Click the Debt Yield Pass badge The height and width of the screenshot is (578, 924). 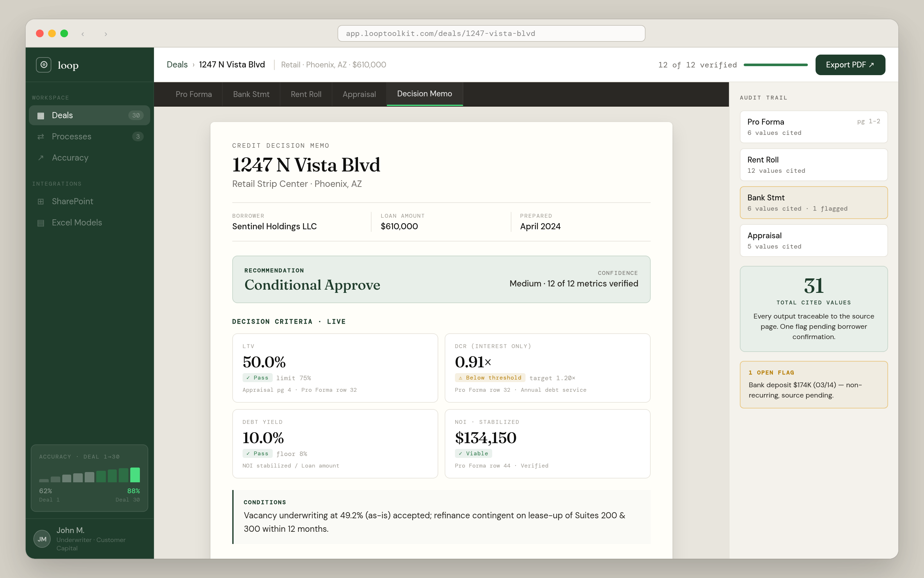point(257,453)
